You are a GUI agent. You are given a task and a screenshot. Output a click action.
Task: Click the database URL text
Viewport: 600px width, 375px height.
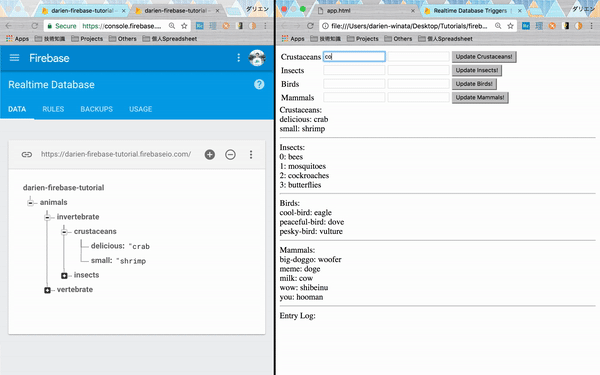click(x=116, y=154)
